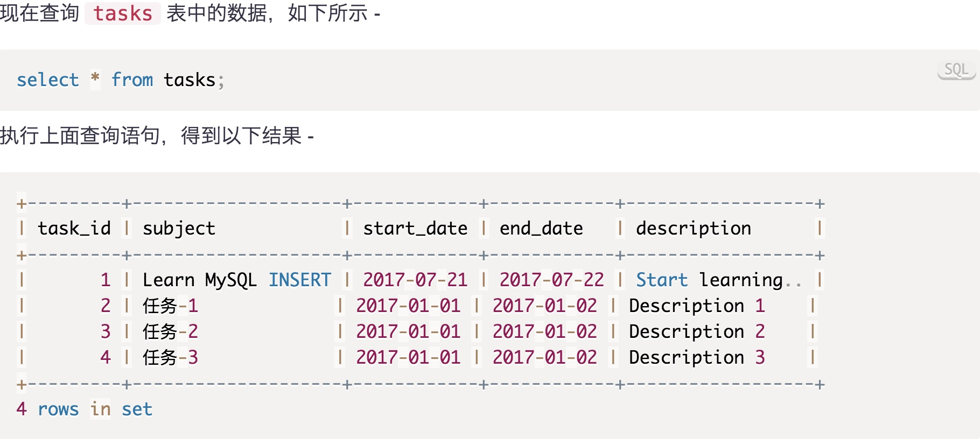Screen dimensions: 980x439
Task: Click the 'description' column header
Action: pyautogui.click(x=694, y=229)
